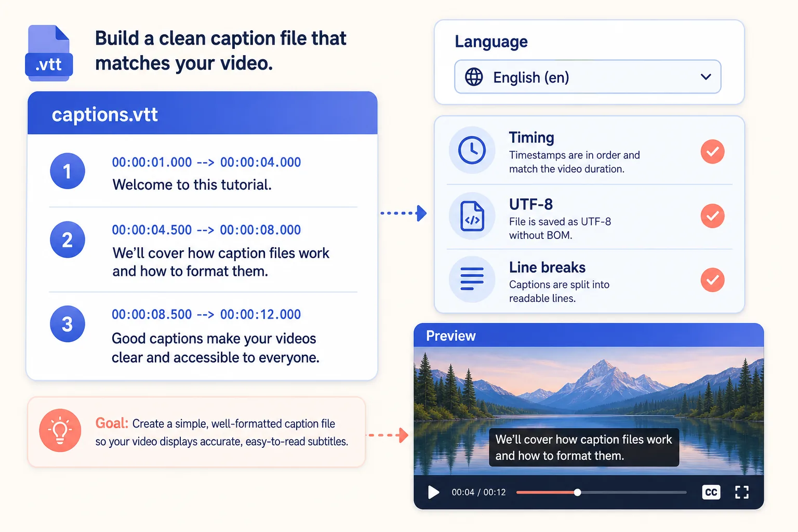Toggle closed captions with CC button
The height and width of the screenshot is (532, 798).
coord(711,492)
